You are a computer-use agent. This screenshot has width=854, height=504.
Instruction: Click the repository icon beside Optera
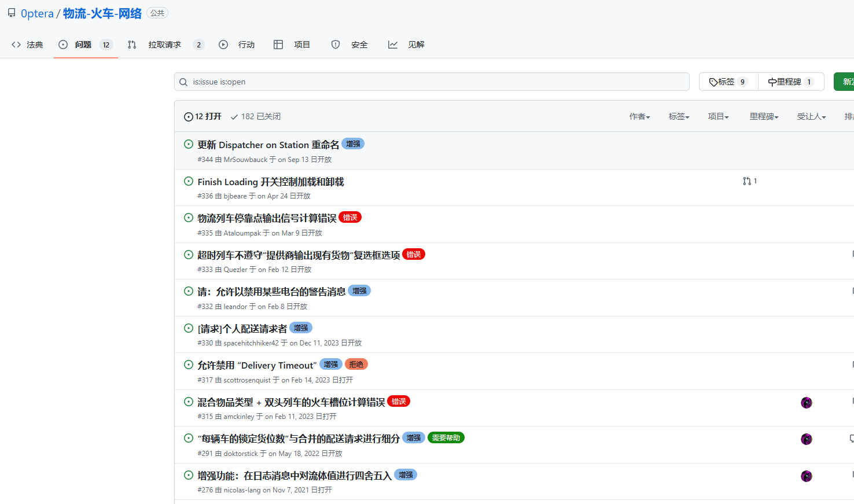(x=12, y=13)
